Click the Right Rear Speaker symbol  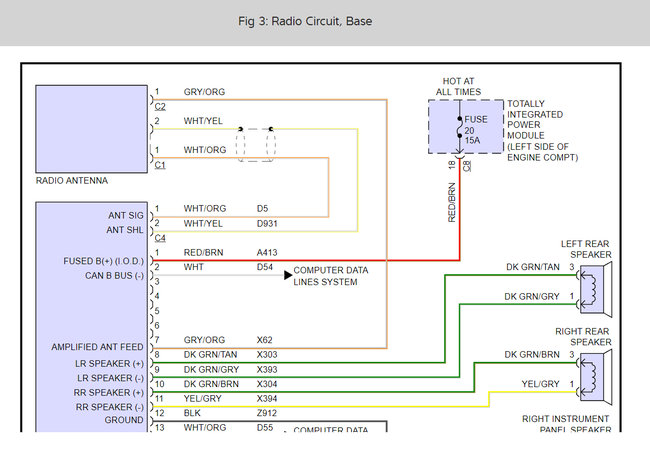[596, 377]
